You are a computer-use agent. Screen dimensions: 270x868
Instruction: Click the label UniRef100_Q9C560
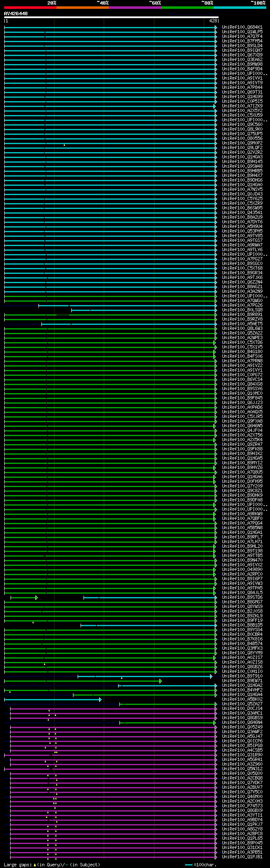point(242,124)
